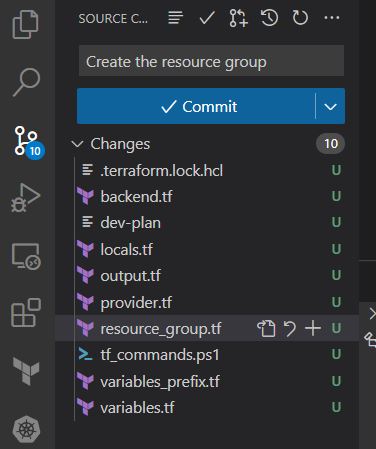Image resolution: width=376 pixels, height=449 pixels.
Task: Open Run and Debug view
Action: click(x=25, y=198)
